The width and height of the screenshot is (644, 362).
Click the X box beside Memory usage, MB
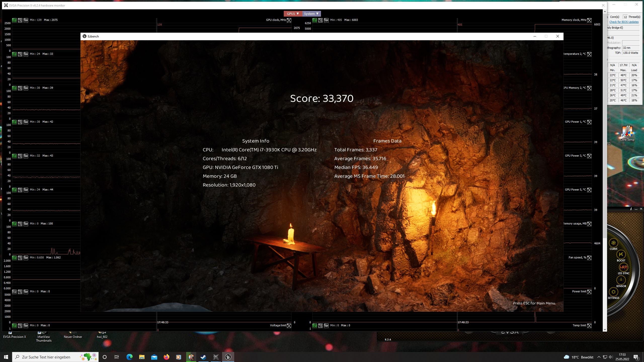point(589,224)
